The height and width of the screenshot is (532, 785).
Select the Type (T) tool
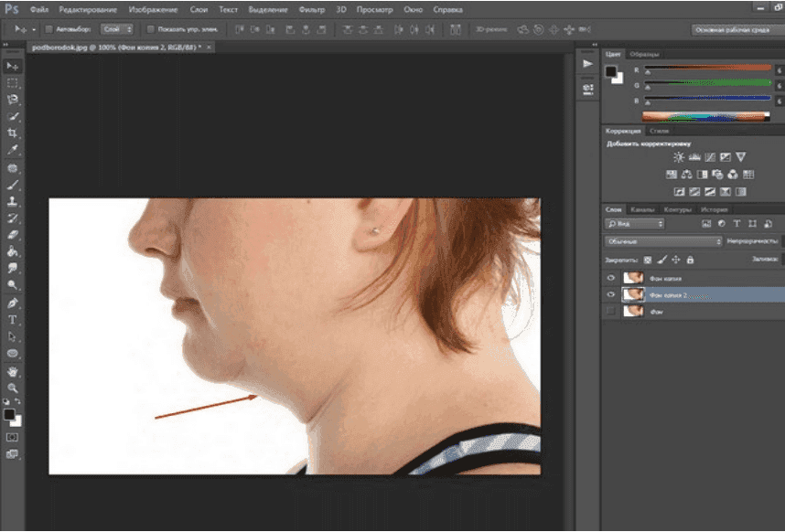pos(13,320)
